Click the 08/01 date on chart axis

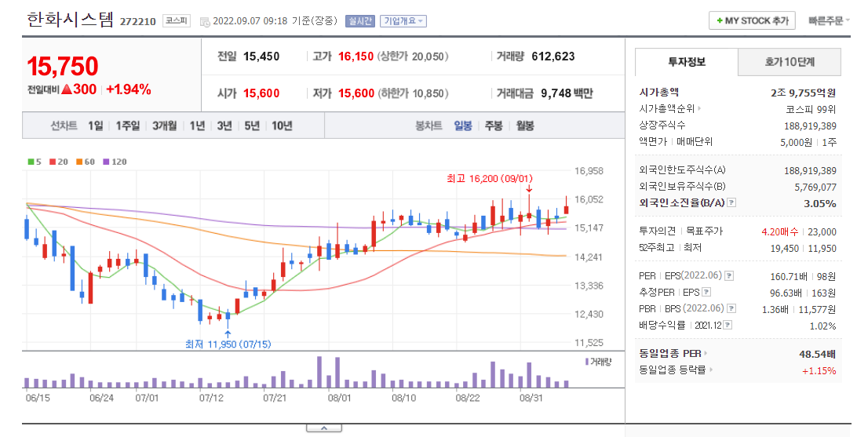pyautogui.click(x=339, y=399)
